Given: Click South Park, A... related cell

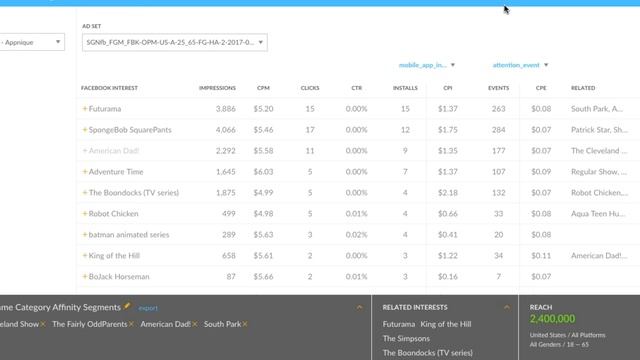Looking at the screenshot, I should click(597, 109).
